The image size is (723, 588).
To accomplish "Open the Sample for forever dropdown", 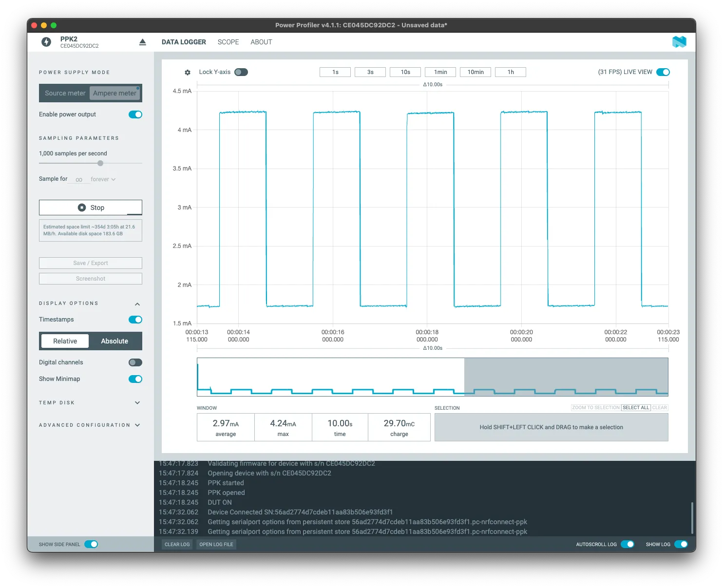I will (103, 179).
